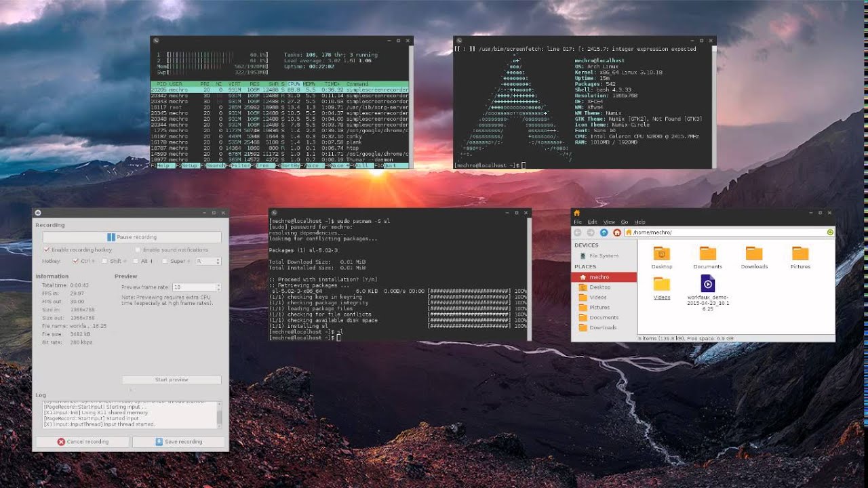Click the MEM% column header in htop

click(309, 84)
